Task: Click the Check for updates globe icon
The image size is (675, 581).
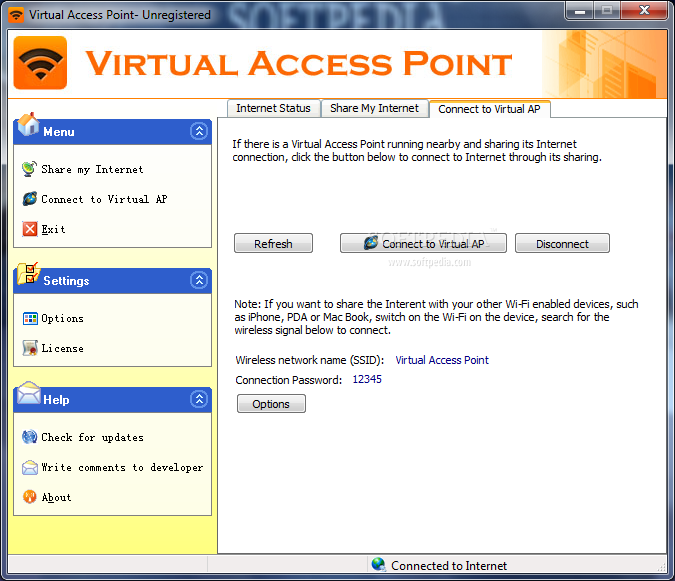Action: tap(29, 437)
